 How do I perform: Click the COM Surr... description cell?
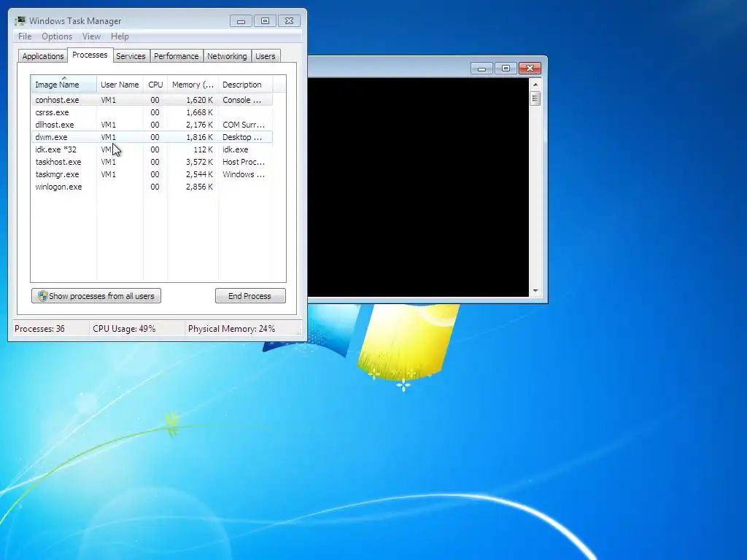click(244, 125)
